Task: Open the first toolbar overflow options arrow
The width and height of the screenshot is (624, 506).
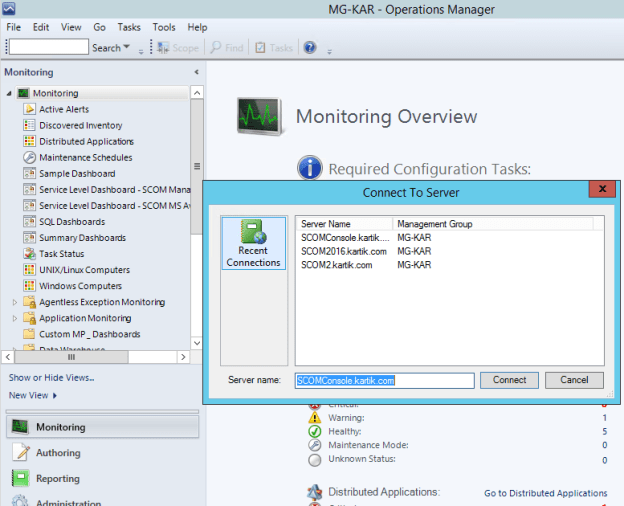Action: tap(141, 52)
